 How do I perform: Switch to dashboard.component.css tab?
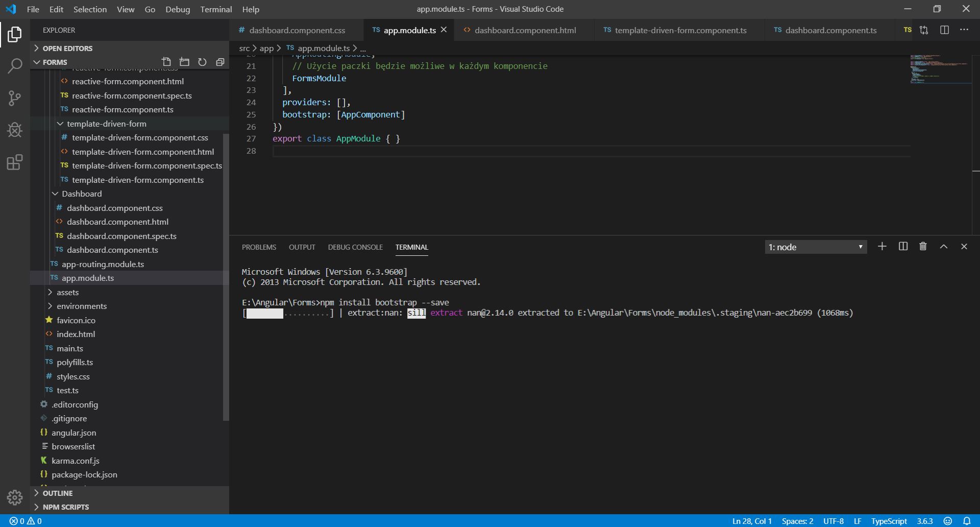[297, 30]
